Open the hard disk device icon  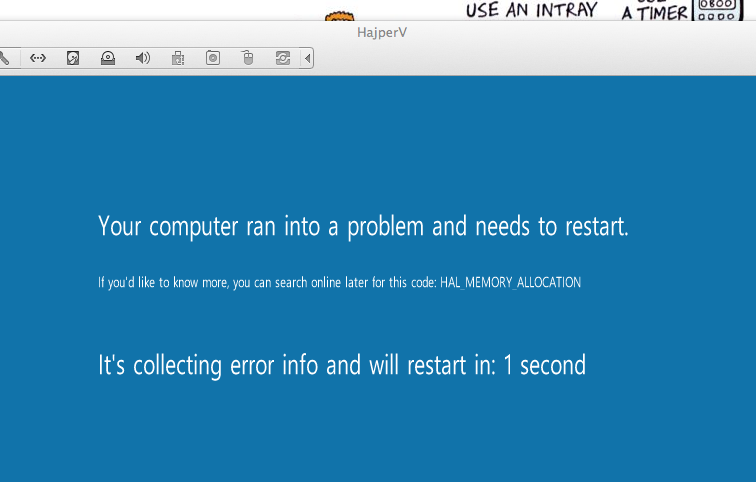(x=73, y=58)
